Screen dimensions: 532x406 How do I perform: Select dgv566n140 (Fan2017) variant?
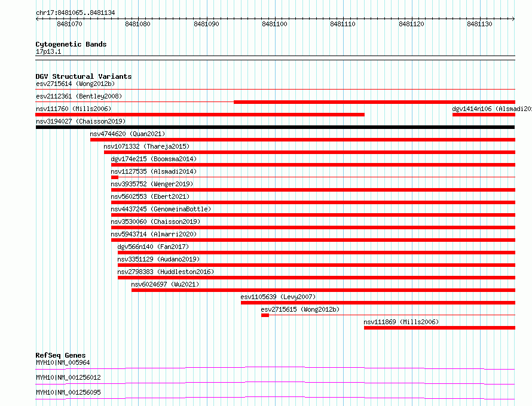(x=153, y=247)
